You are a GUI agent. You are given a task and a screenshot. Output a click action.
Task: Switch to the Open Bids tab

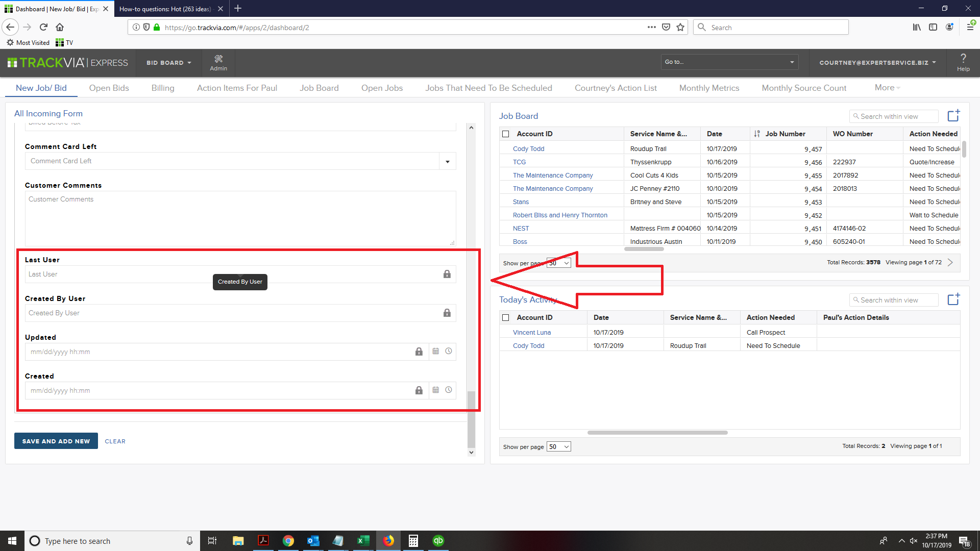(109, 88)
